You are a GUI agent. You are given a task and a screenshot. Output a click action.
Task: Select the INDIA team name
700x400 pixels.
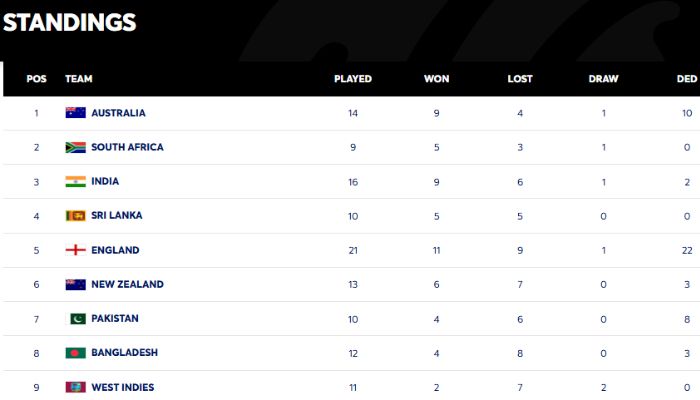[105, 181]
